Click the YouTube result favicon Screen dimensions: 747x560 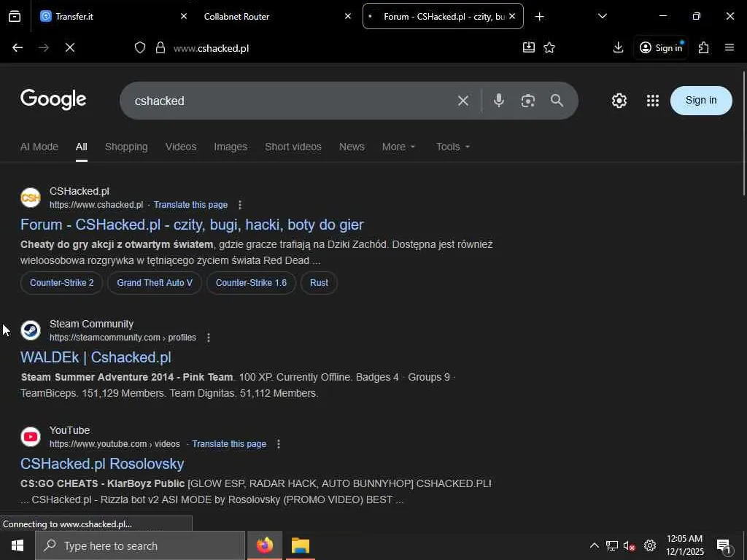31,437
